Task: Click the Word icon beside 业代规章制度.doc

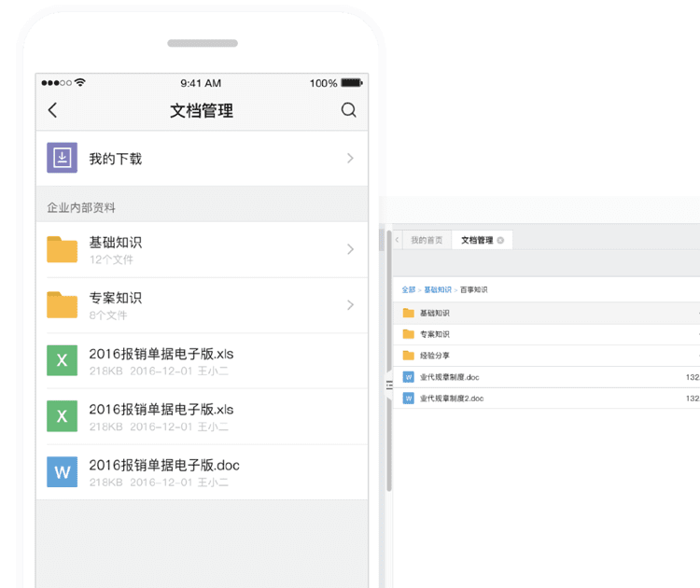Action: coord(408,377)
